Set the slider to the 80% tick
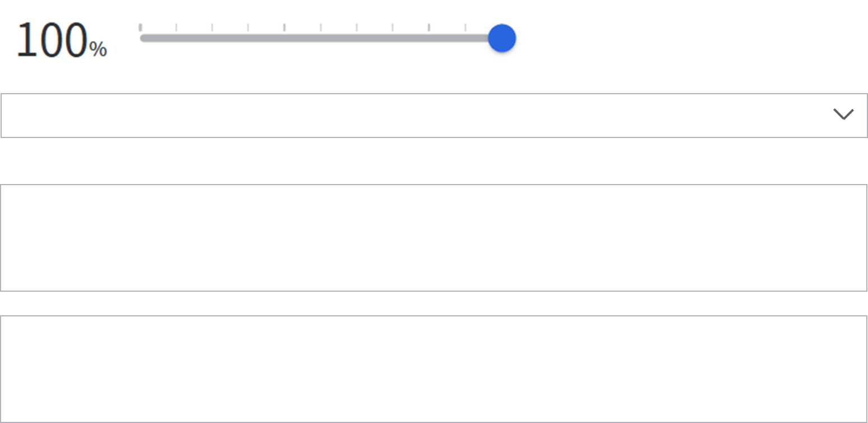 [x=430, y=38]
